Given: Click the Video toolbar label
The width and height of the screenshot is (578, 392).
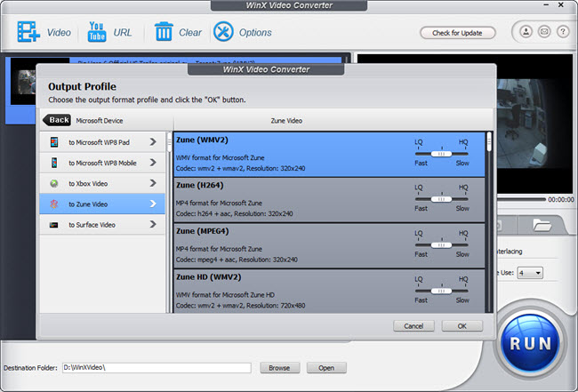Looking at the screenshot, I should tap(59, 32).
